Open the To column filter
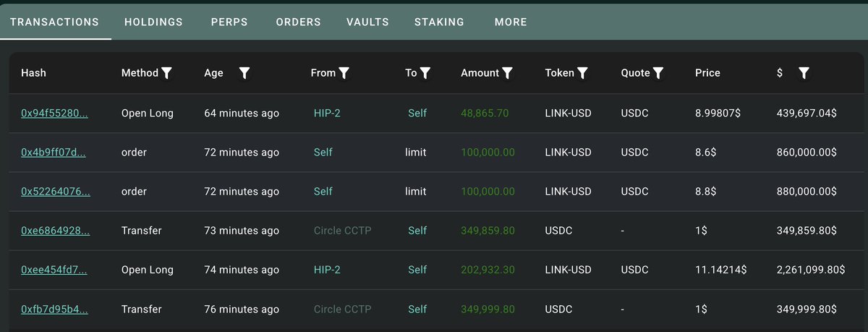Viewport: 868px width, 332px height. pos(425,73)
